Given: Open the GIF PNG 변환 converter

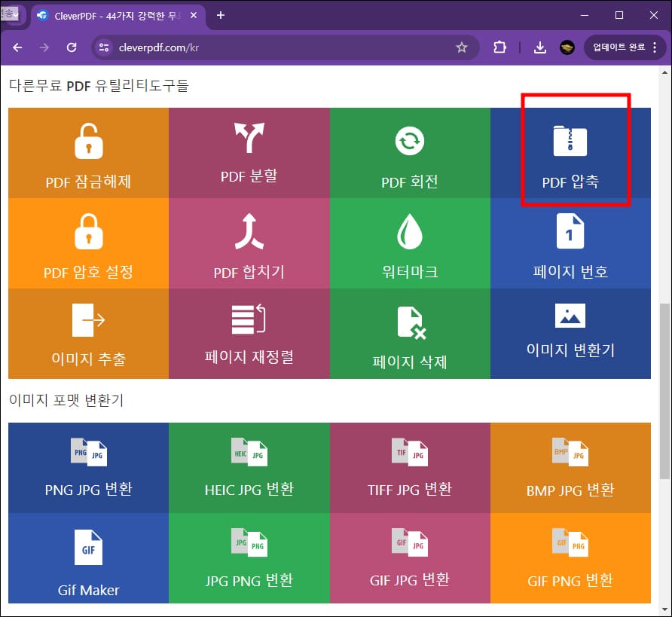Looking at the screenshot, I should click(x=570, y=558).
